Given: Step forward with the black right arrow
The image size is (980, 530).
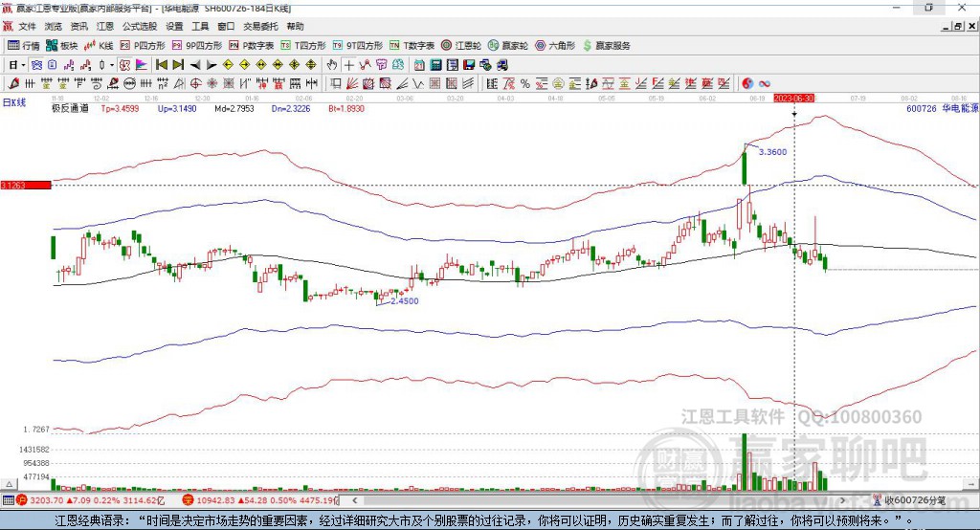Looking at the screenshot, I should click(x=212, y=64).
